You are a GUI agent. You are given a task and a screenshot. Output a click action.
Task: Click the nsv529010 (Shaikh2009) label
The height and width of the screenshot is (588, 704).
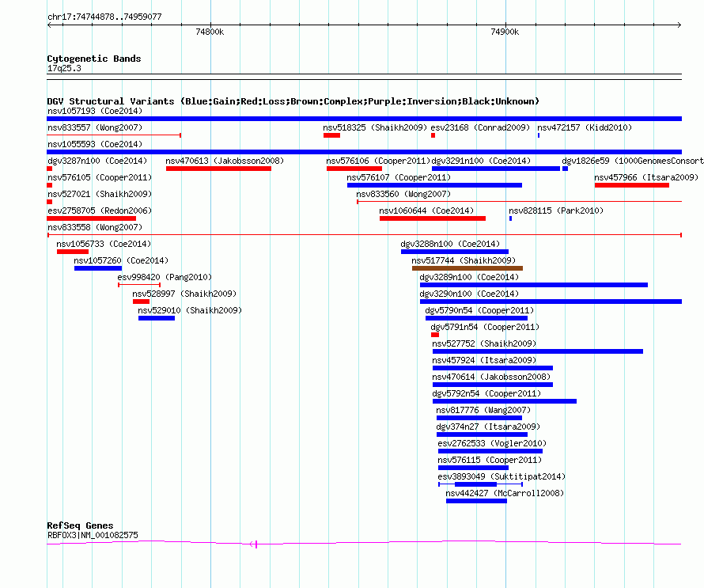[190, 310]
